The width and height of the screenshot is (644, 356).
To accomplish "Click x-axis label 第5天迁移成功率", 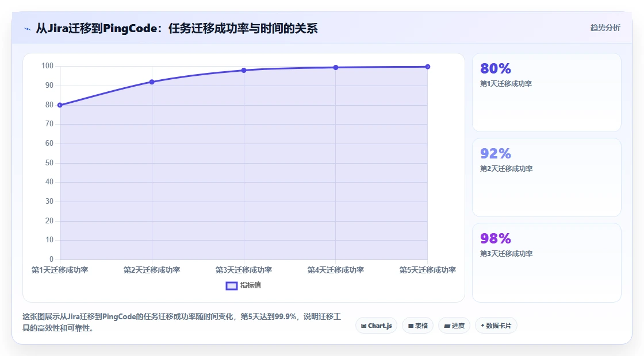I will [x=428, y=270].
